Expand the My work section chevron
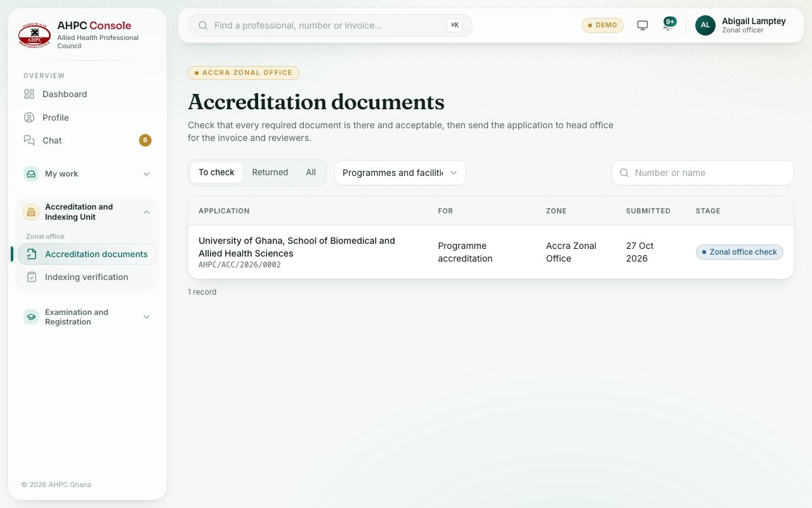Viewport: 812px width, 508px height. point(147,174)
